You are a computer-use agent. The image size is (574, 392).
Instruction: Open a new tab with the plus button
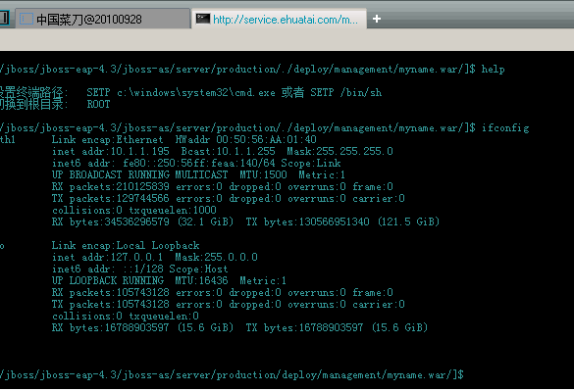point(377,19)
